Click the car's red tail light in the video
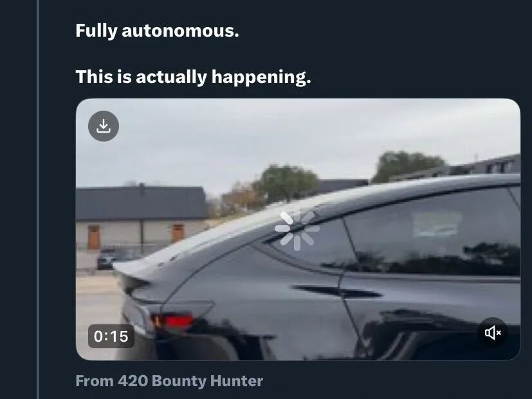The width and height of the screenshot is (532, 399). pyautogui.click(x=174, y=321)
